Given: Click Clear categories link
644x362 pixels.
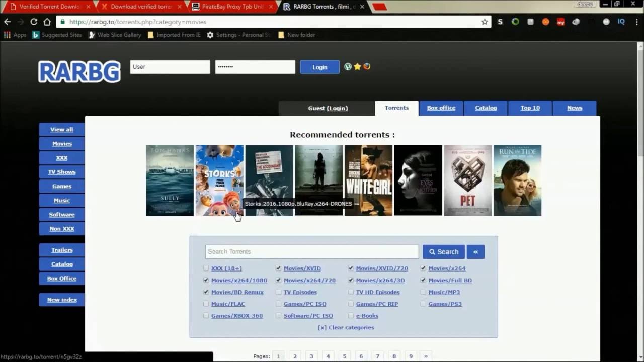Looking at the screenshot, I should click(346, 327).
